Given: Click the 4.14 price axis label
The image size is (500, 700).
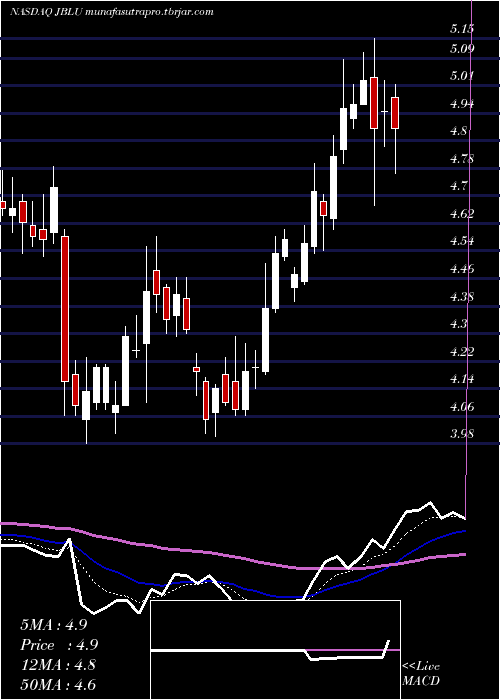Looking at the screenshot, I should coord(462,379).
